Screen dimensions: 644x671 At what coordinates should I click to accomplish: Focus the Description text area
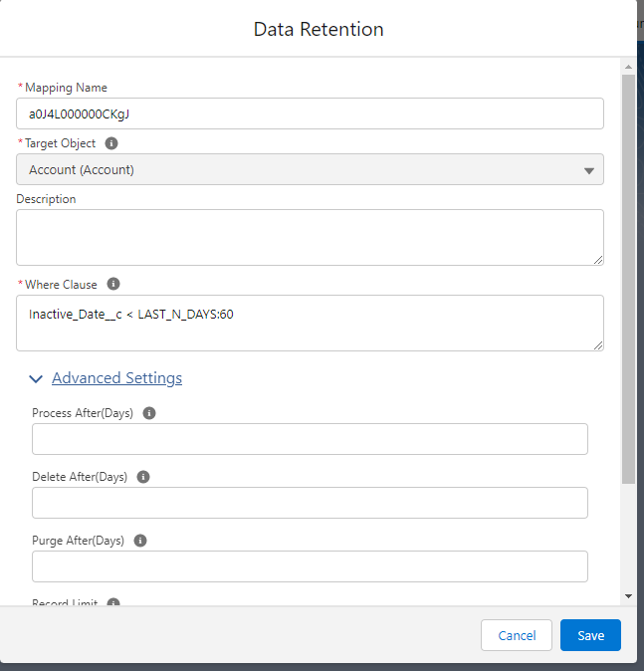(x=310, y=237)
